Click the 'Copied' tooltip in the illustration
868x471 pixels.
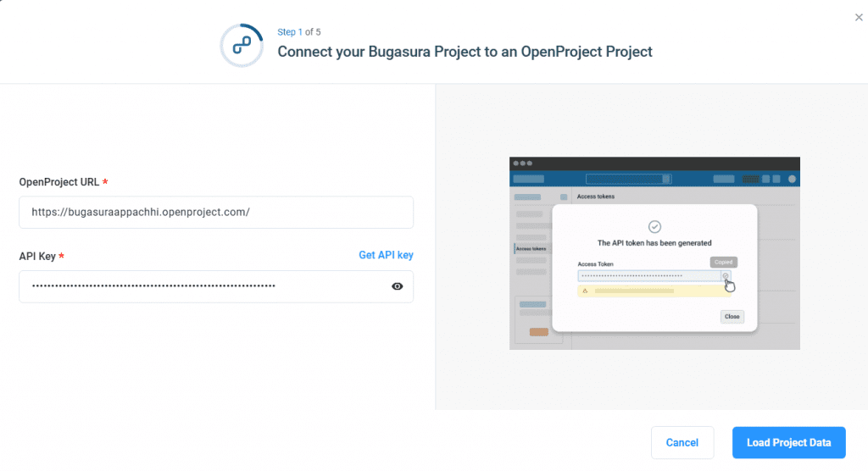click(722, 262)
